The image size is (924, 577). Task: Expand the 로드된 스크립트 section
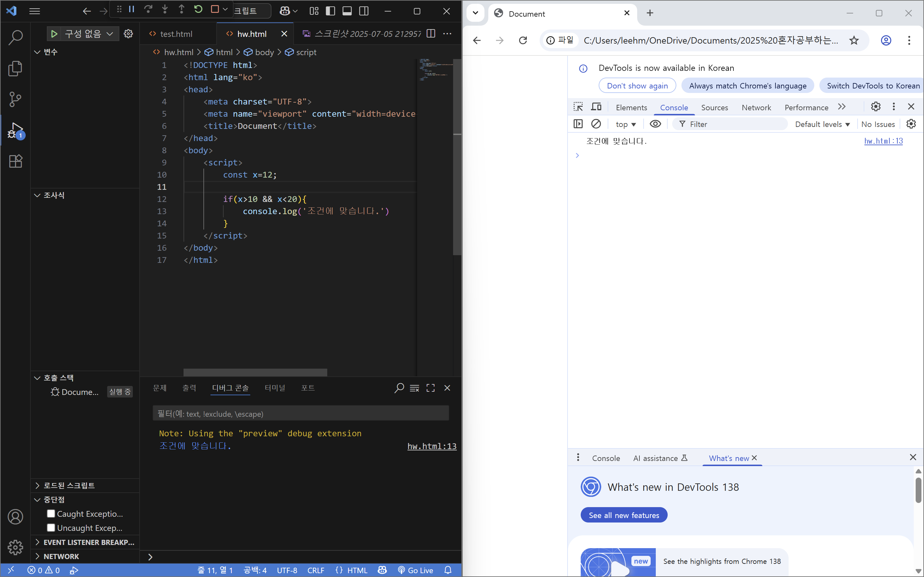69,485
